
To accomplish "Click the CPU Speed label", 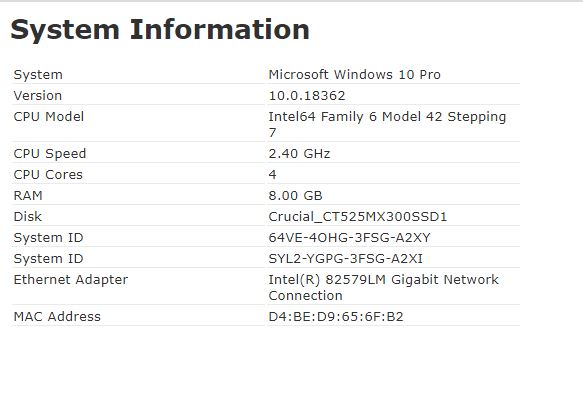I will [50, 154].
